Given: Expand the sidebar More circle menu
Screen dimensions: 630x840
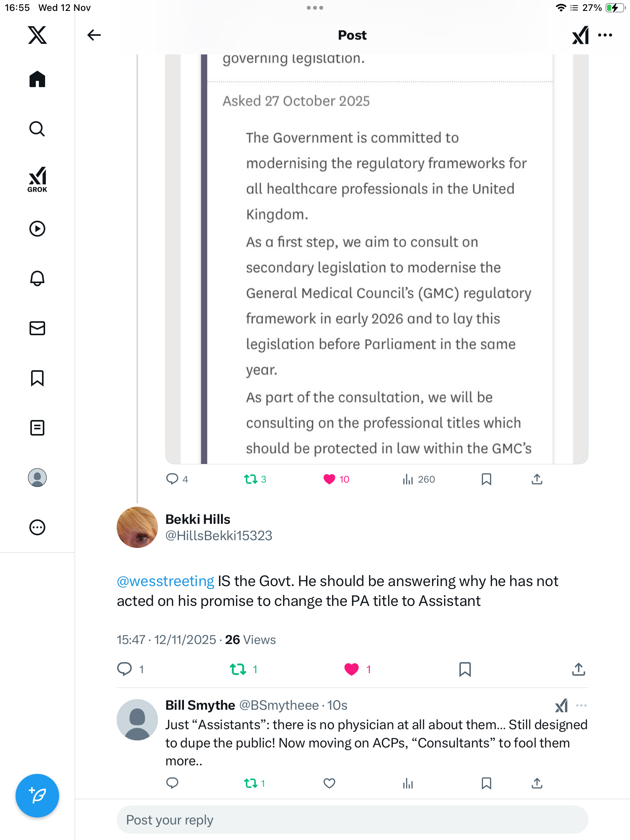Looking at the screenshot, I should pyautogui.click(x=37, y=527).
